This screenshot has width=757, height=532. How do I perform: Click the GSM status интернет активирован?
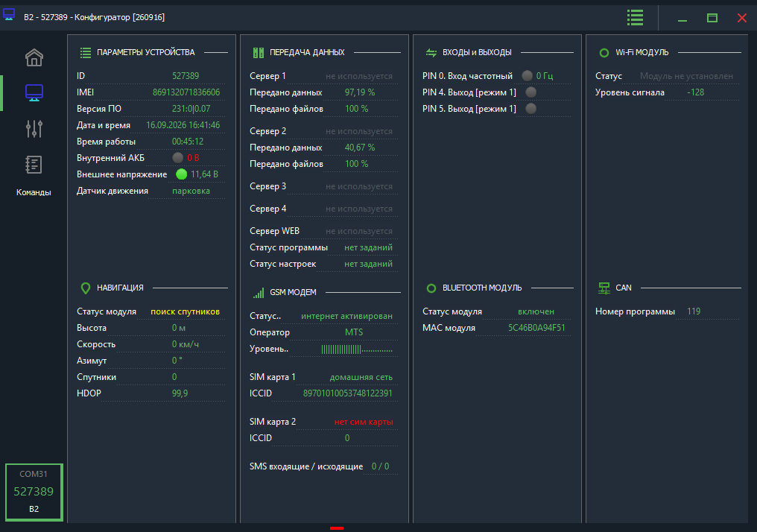point(346,316)
